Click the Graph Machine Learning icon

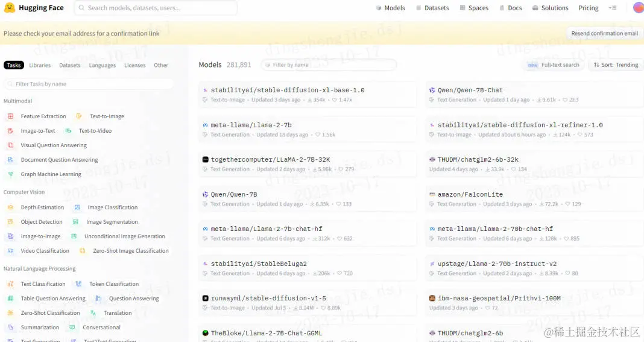coord(11,174)
